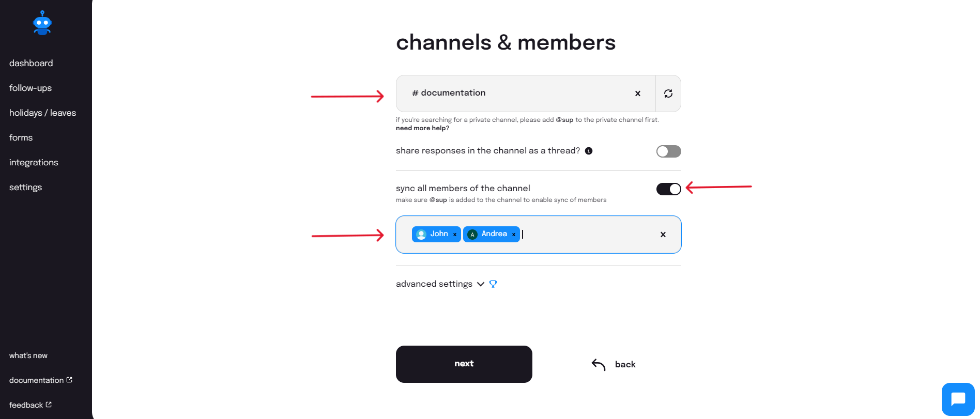
Task: Enable share responses as a thread toggle
Action: tap(669, 151)
